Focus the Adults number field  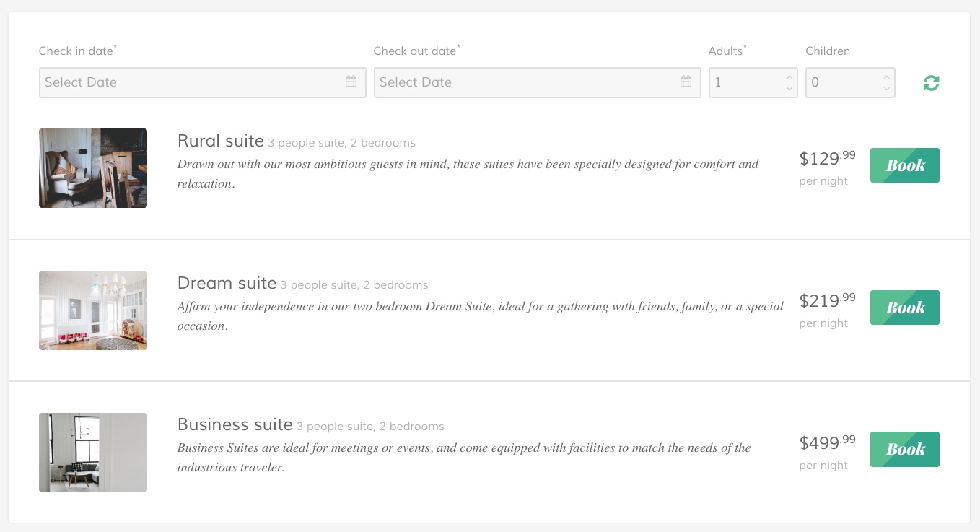point(743,82)
